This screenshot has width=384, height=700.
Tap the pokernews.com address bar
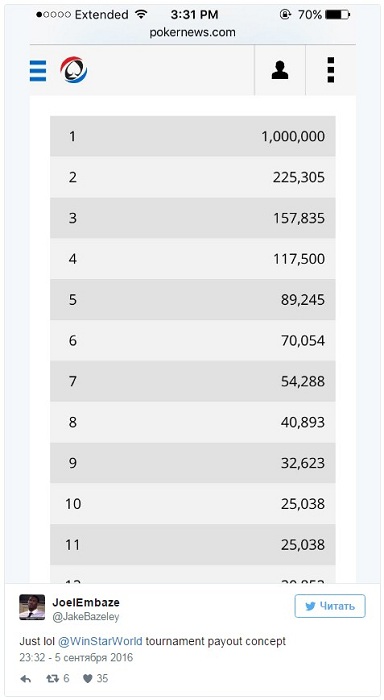[192, 32]
